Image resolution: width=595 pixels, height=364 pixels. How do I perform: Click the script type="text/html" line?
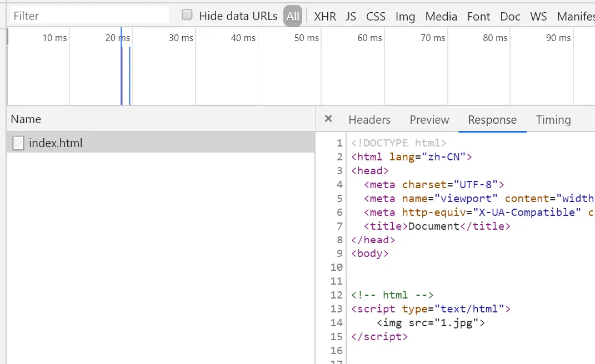tap(431, 309)
